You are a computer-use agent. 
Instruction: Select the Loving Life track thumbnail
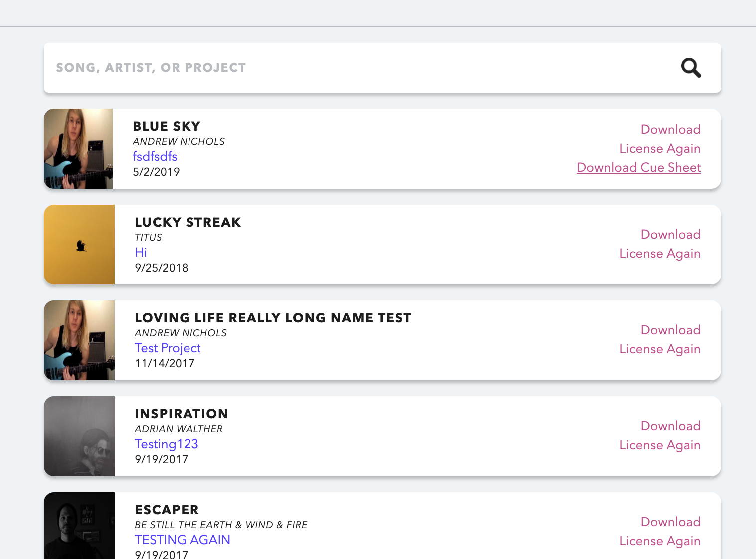[79, 340]
